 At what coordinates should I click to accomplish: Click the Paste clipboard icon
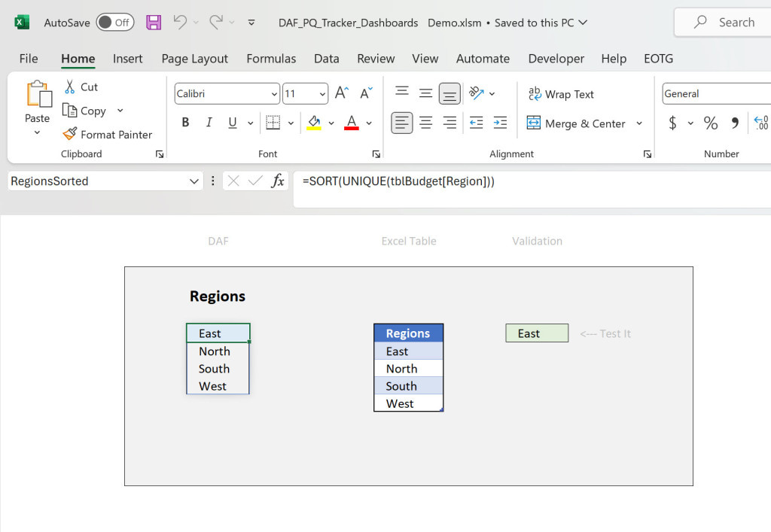[38, 94]
